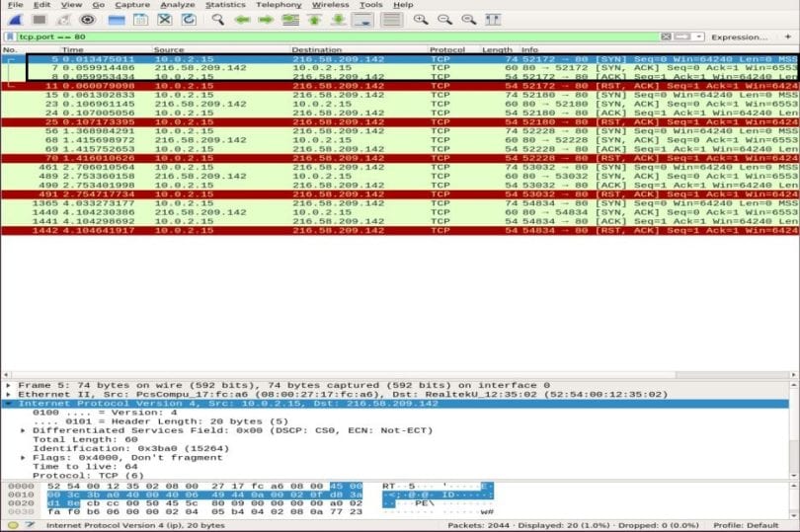Open the File menu
This screenshot has width=800, height=532.
[15, 5]
